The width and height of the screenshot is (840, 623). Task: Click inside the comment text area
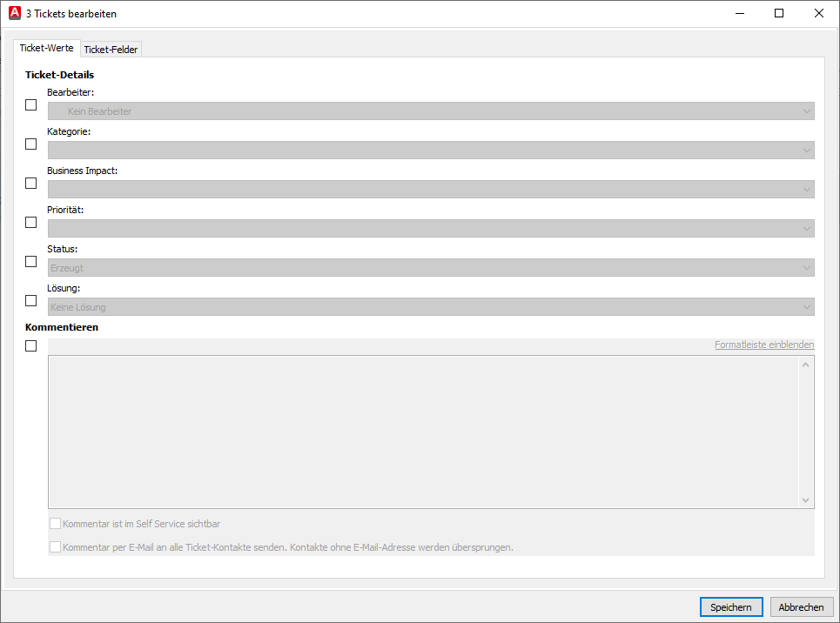click(x=424, y=432)
